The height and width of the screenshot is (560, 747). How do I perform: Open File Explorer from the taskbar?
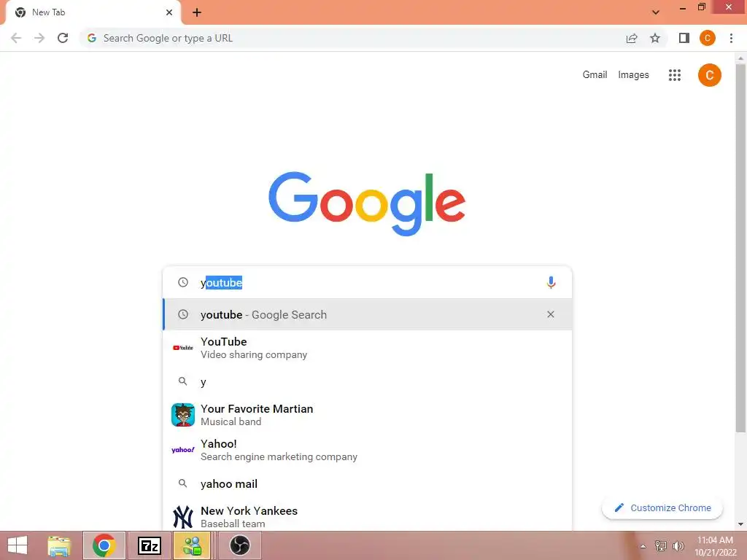tap(60, 545)
